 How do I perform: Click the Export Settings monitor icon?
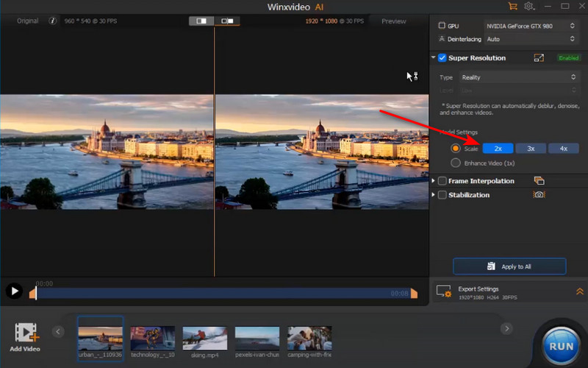point(444,291)
